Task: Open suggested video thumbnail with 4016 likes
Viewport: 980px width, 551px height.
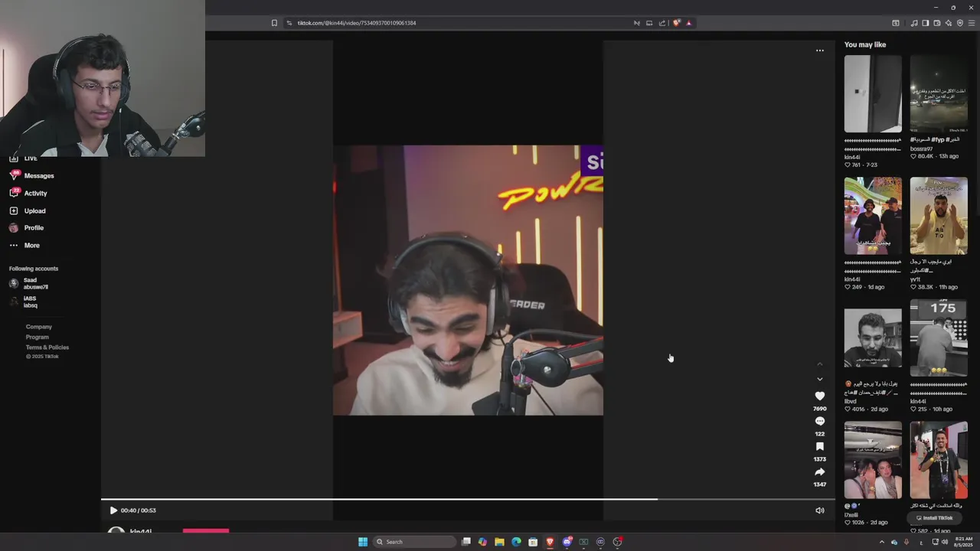Action: (873, 338)
